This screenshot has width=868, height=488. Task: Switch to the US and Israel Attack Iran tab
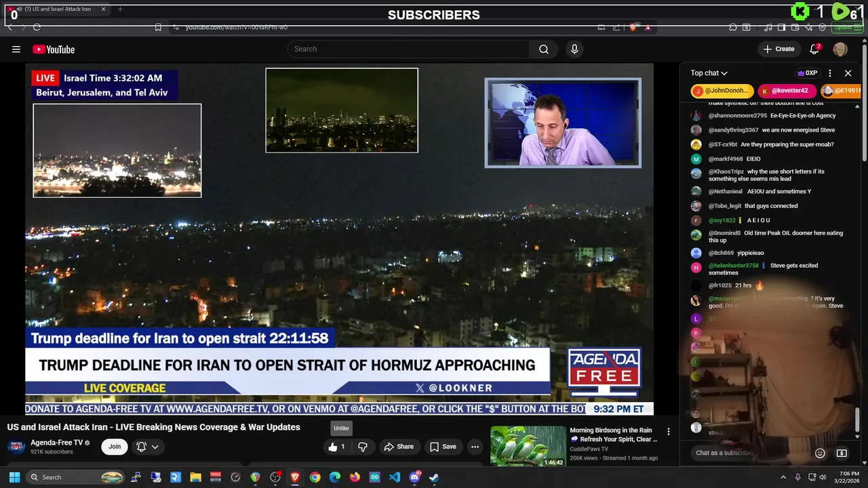pos(58,9)
